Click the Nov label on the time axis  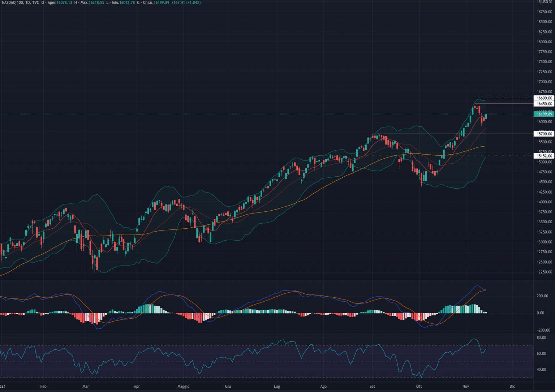tap(466, 387)
